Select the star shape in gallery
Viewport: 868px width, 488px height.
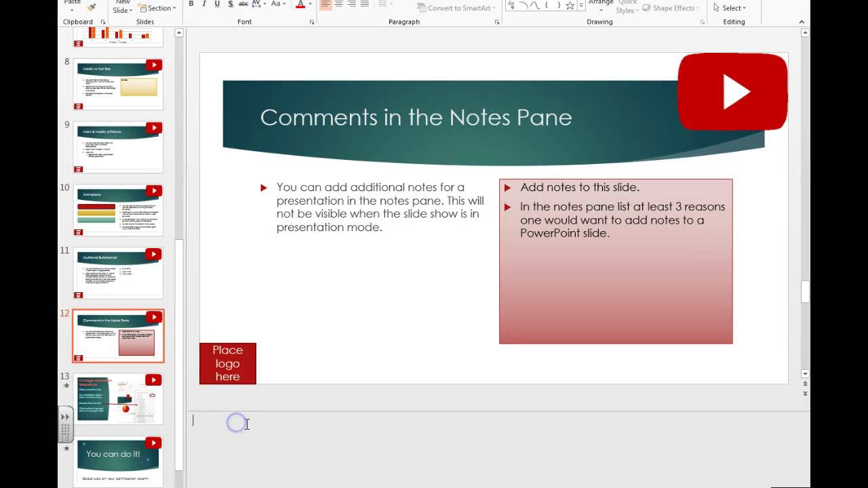click(x=570, y=5)
